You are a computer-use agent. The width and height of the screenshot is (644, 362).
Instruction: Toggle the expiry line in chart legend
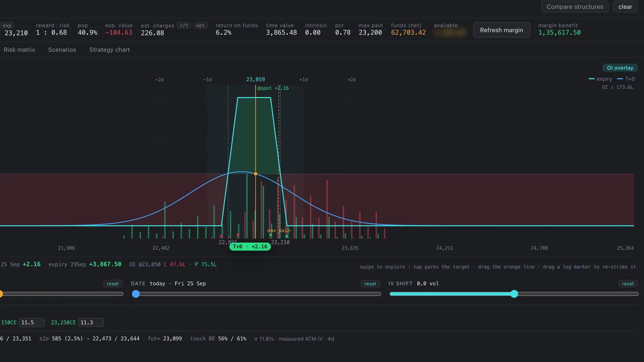pyautogui.click(x=600, y=79)
